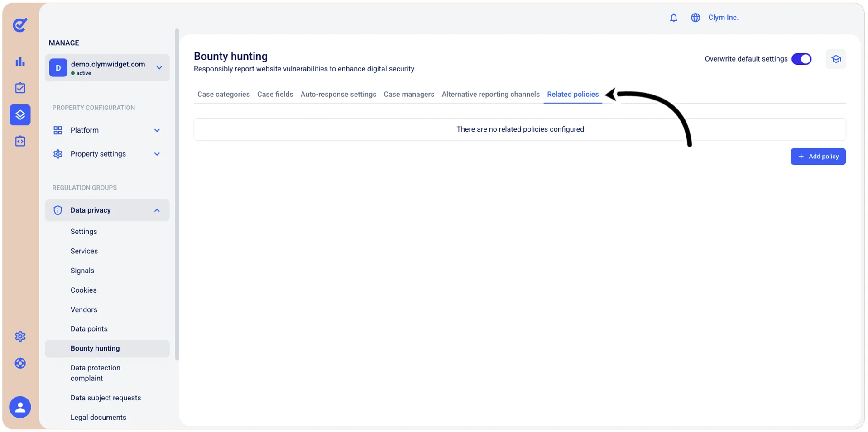Open Data subject requests item
868x432 pixels.
pyautogui.click(x=106, y=398)
